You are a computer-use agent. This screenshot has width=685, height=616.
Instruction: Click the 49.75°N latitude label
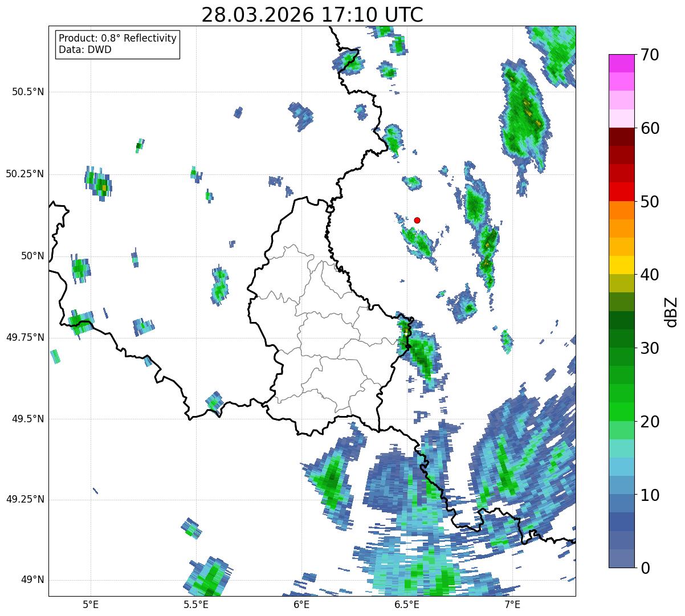25,337
